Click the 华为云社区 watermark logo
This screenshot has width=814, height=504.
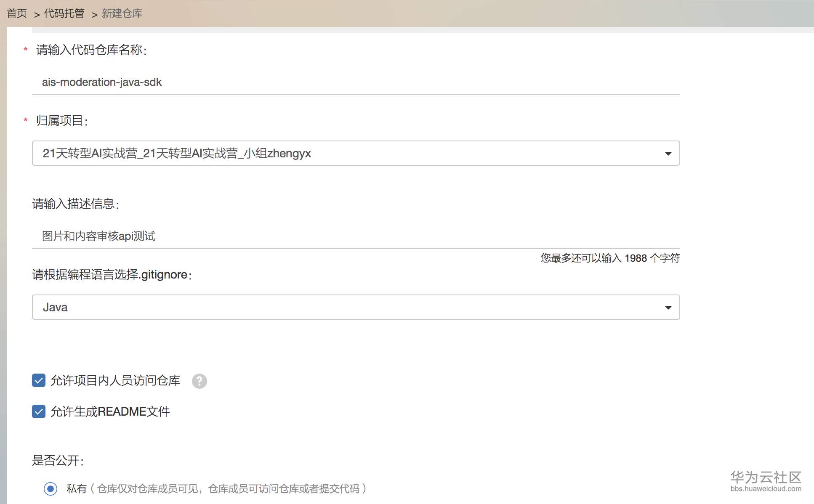(766, 477)
